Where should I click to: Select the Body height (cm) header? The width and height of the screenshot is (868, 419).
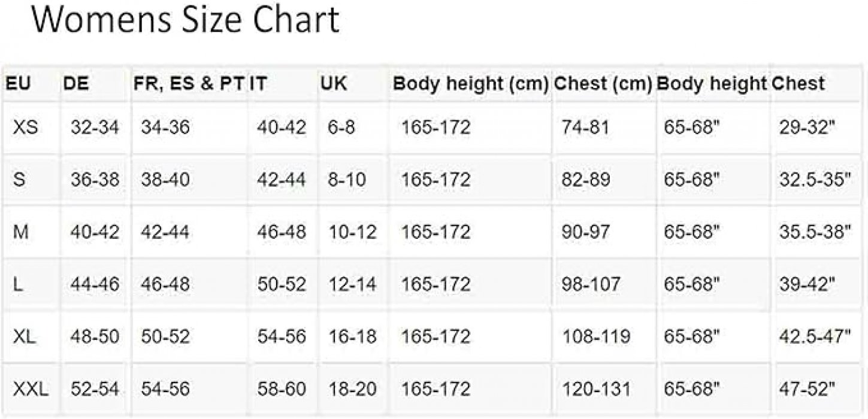(471, 83)
